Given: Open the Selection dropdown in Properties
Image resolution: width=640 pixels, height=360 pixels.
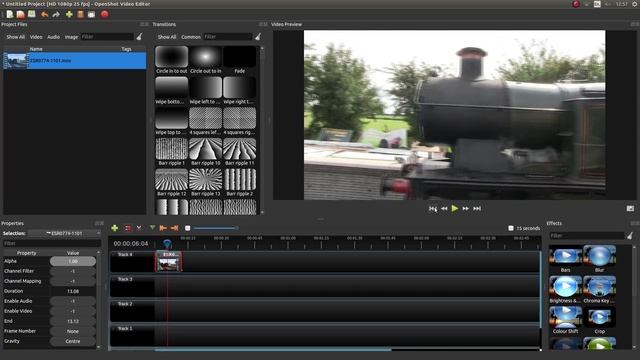Looking at the screenshot, I should coord(64,233).
